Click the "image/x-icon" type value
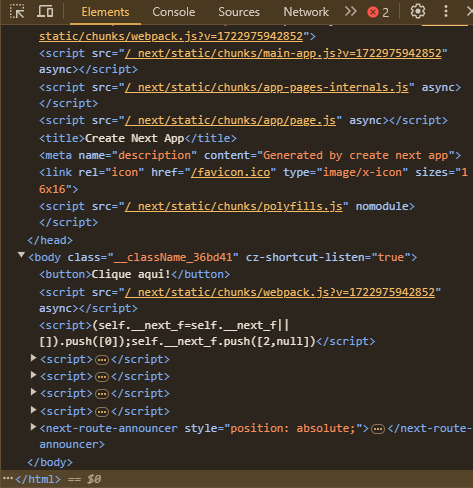Image resolution: width=473 pixels, height=488 pixels. [362, 172]
